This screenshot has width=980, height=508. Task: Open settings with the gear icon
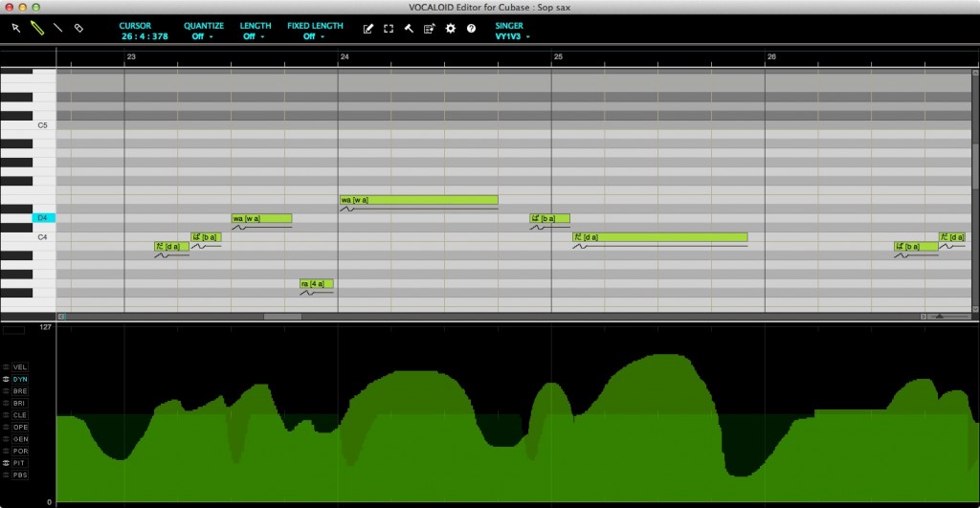click(451, 29)
